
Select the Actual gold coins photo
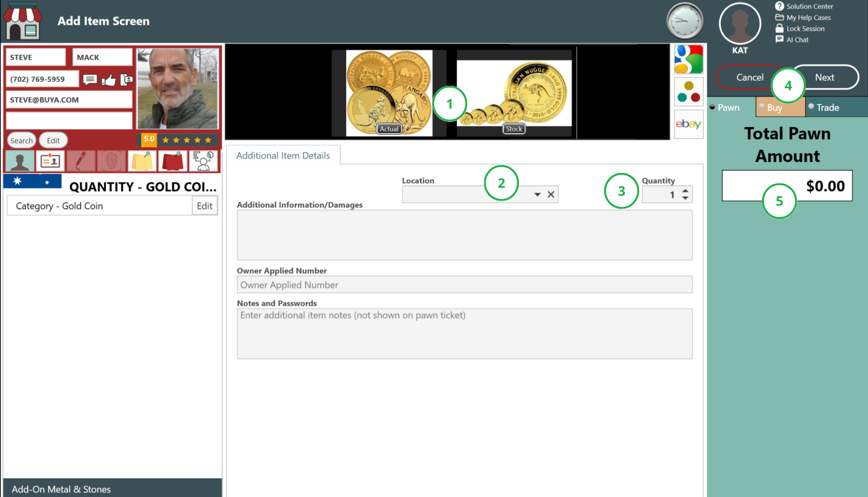389,93
